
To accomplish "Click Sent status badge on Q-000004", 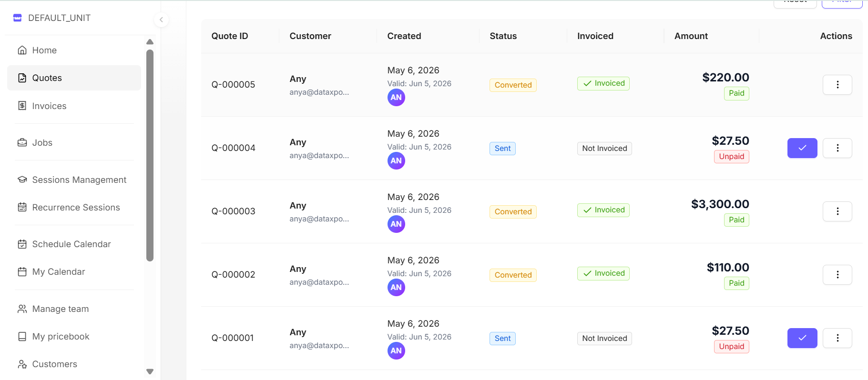I will click(502, 149).
